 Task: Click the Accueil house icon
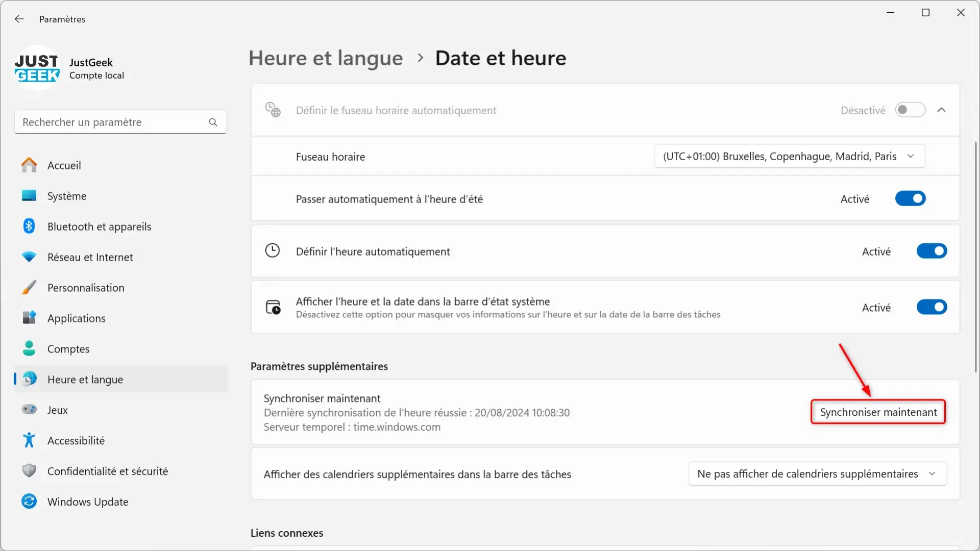point(29,165)
